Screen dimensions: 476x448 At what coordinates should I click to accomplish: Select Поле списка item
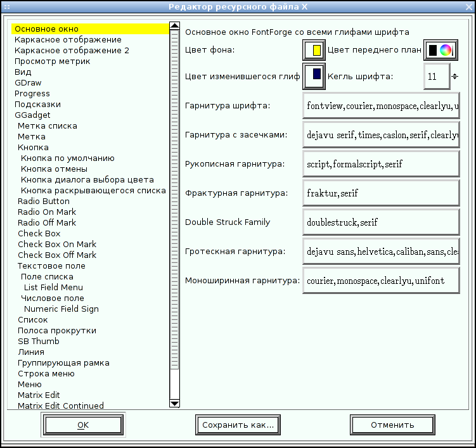click(47, 277)
